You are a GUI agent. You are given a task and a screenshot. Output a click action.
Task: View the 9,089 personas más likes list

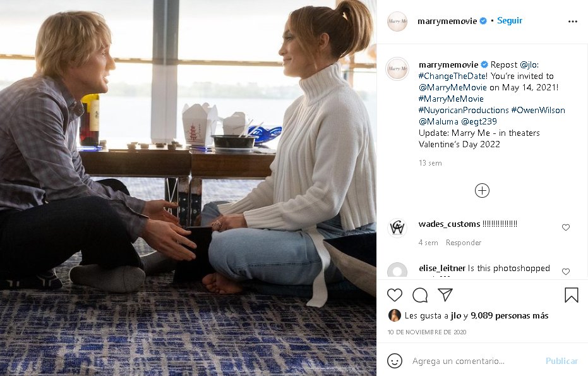coord(509,315)
